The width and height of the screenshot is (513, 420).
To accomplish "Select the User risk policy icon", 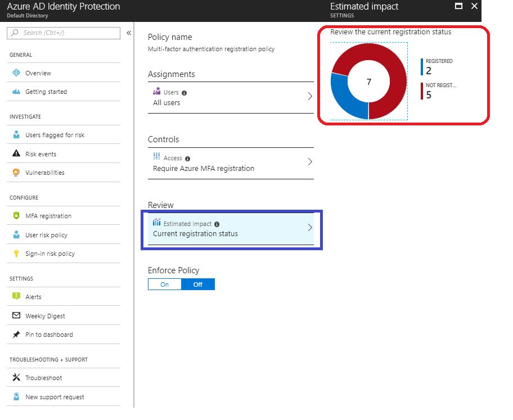I will tap(17, 234).
